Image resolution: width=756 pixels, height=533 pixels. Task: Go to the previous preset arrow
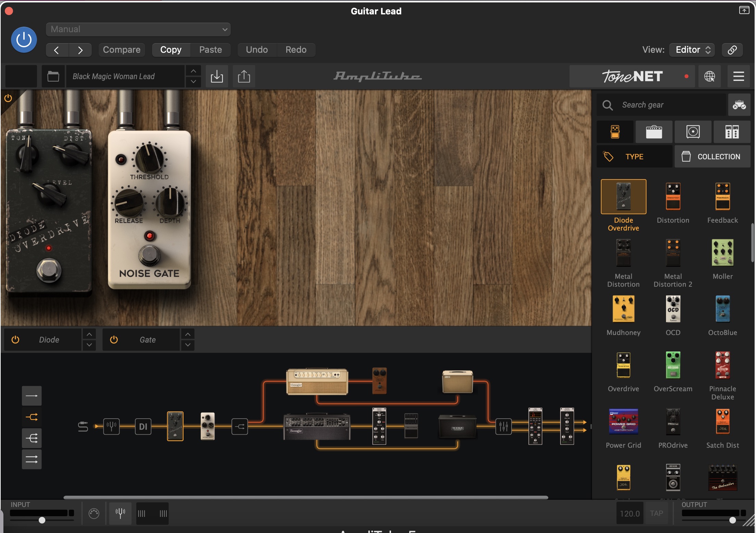57,50
